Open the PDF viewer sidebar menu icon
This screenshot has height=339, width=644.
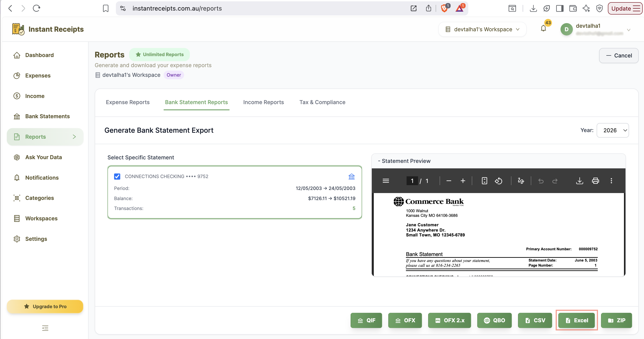click(386, 181)
